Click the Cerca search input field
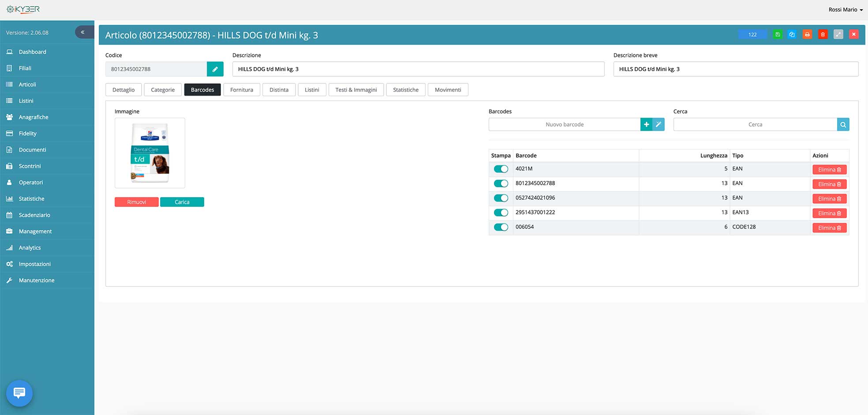This screenshot has width=868, height=415. [755, 124]
